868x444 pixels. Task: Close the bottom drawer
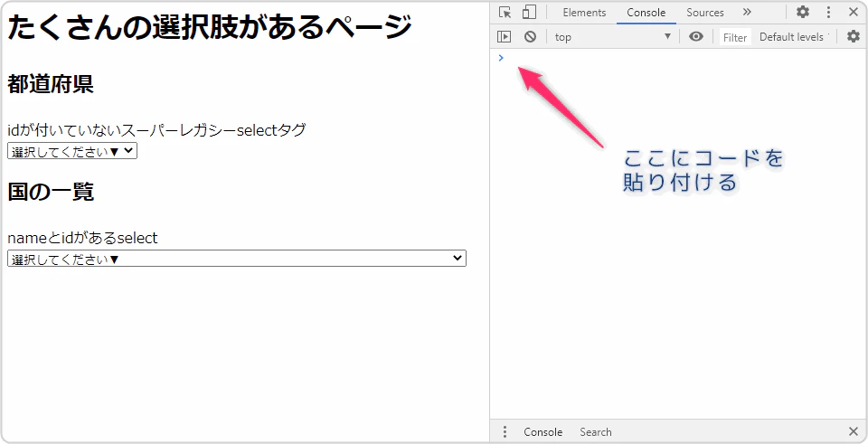coord(853,432)
